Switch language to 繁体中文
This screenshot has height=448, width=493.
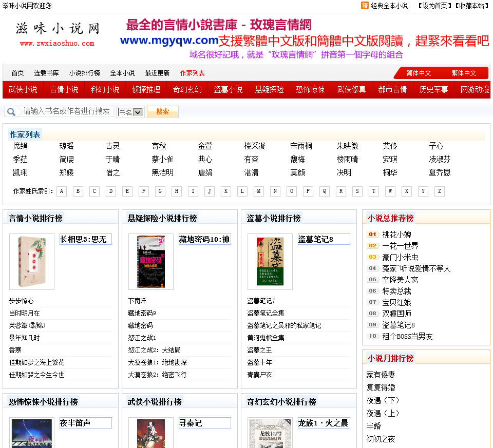coord(464,73)
